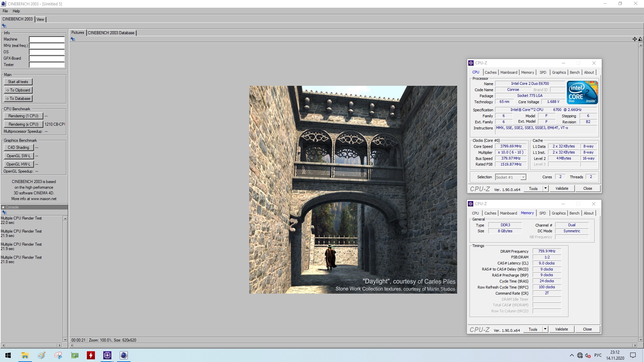Open Graphics tab in lower CPU-Z window
This screenshot has width=644, height=362.
click(558, 213)
